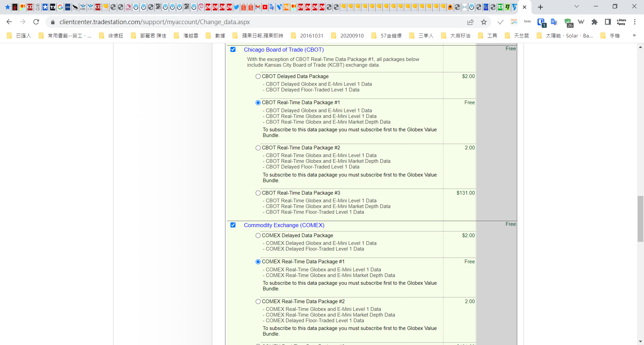This screenshot has height=345, width=644.
Task: Go back to the previous page
Action: (x=9, y=22)
